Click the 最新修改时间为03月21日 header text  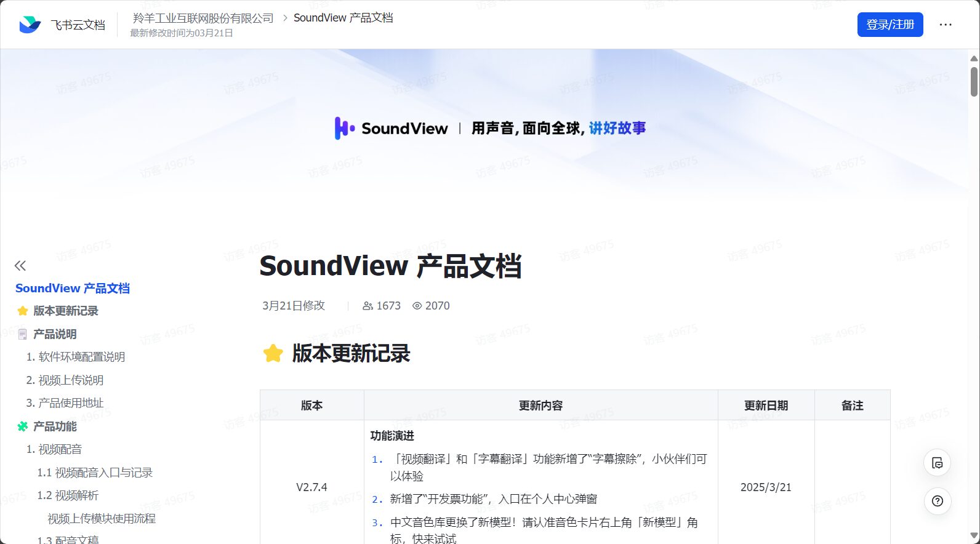point(182,33)
